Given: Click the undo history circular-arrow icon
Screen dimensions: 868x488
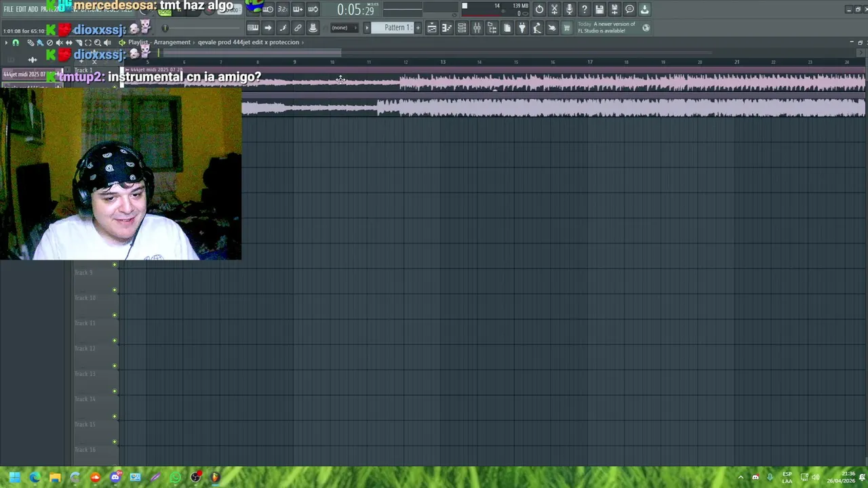Looking at the screenshot, I should point(539,9).
